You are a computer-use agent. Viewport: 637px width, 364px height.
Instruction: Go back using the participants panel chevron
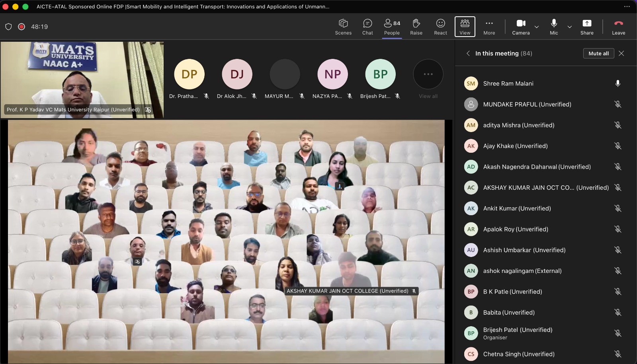point(468,53)
